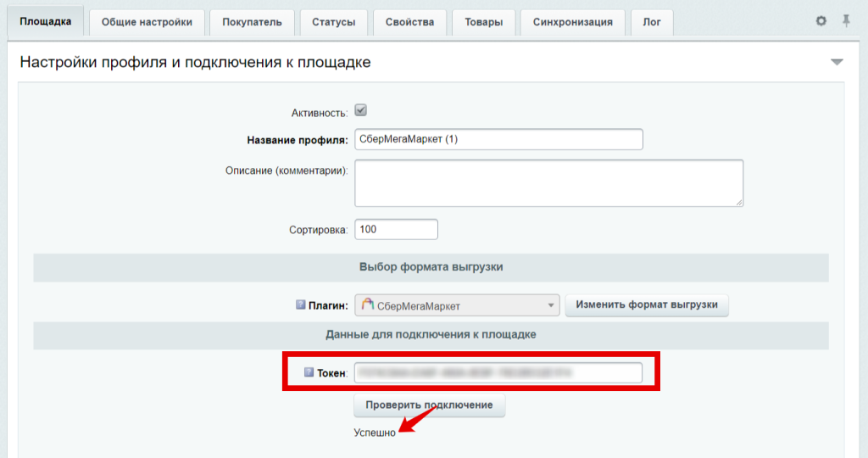Switch to the Лог tab
This screenshot has height=458, width=868.
click(652, 22)
